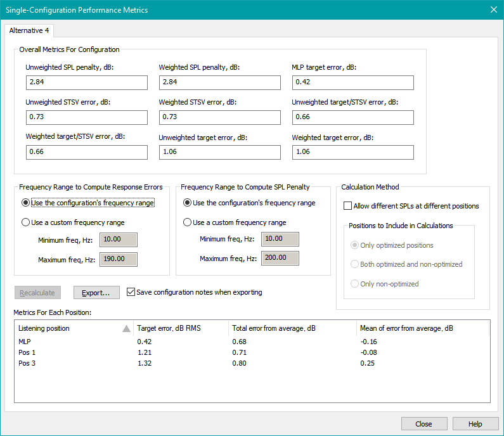The width and height of the screenshot is (504, 436).
Task: Click target error value 1.32 for Pos 3
Action: [145, 363]
